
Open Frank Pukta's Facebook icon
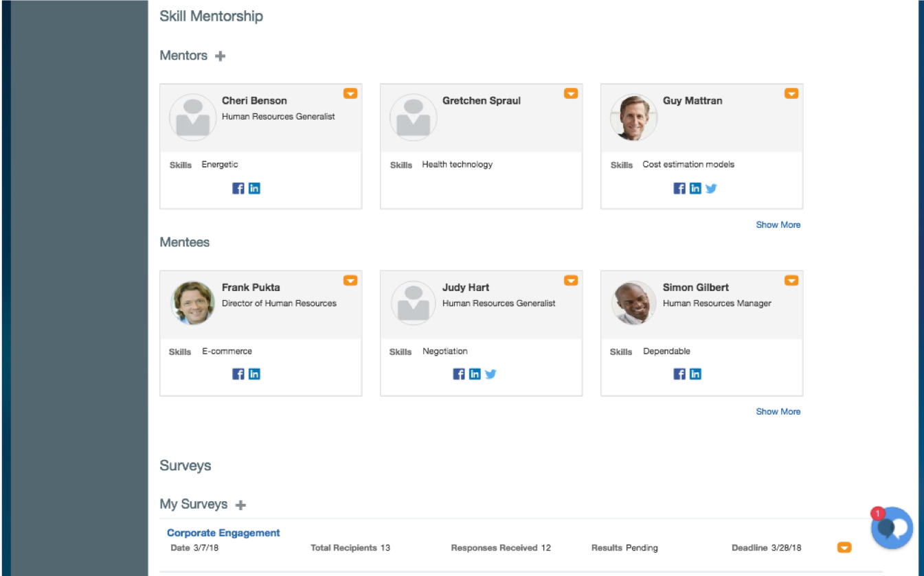[x=238, y=374]
